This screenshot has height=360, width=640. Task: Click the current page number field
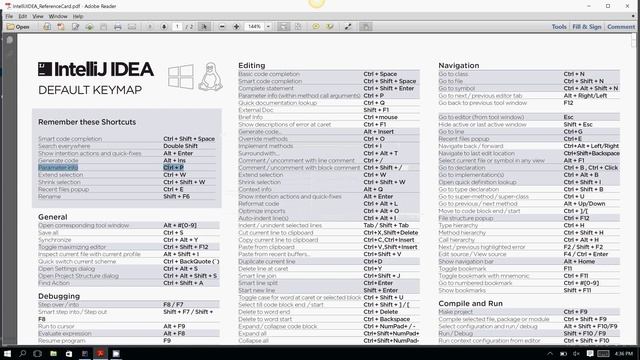[177, 27]
